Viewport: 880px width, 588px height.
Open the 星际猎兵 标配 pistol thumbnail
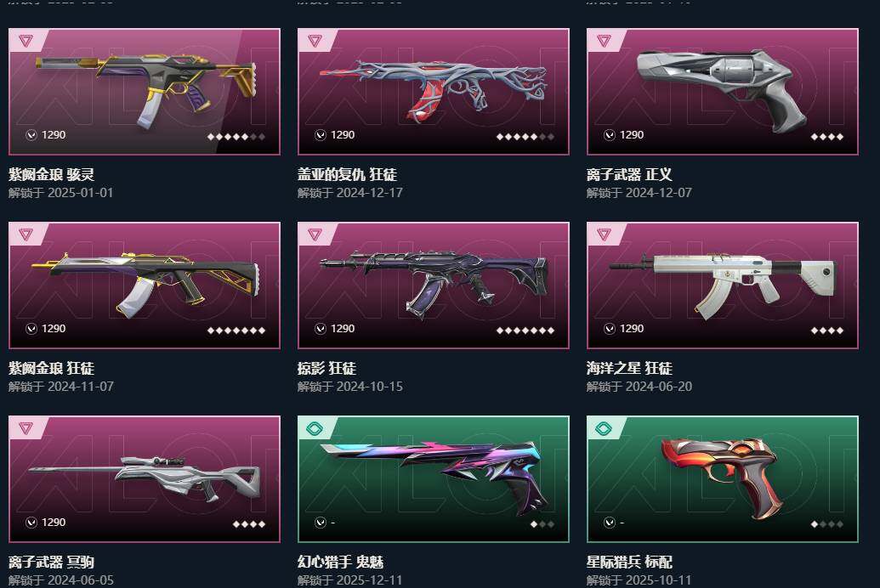click(722, 478)
